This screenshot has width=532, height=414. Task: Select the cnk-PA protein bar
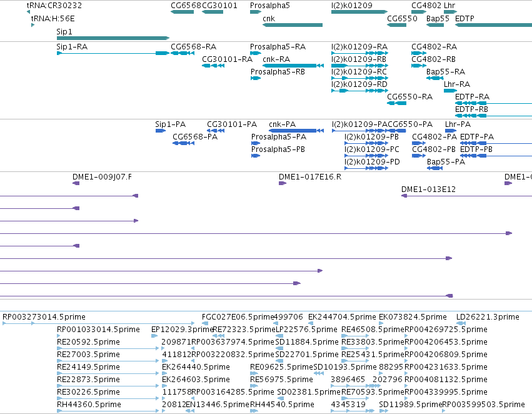point(296,131)
